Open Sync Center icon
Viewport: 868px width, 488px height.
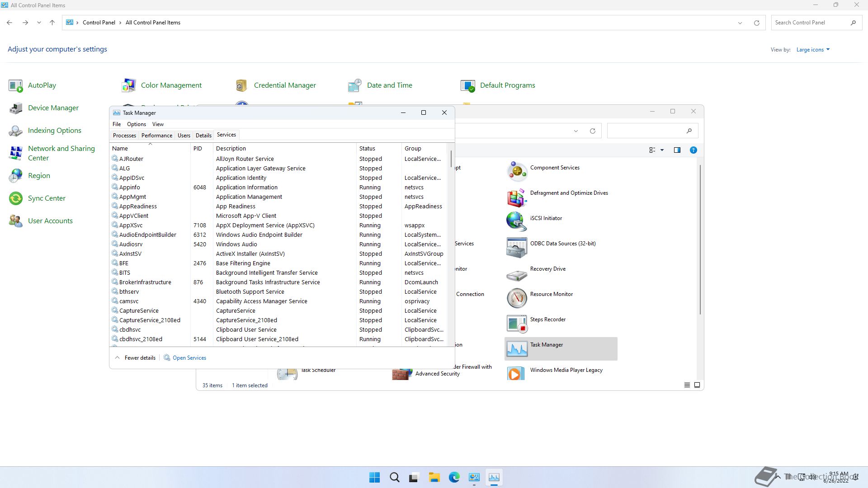click(16, 198)
